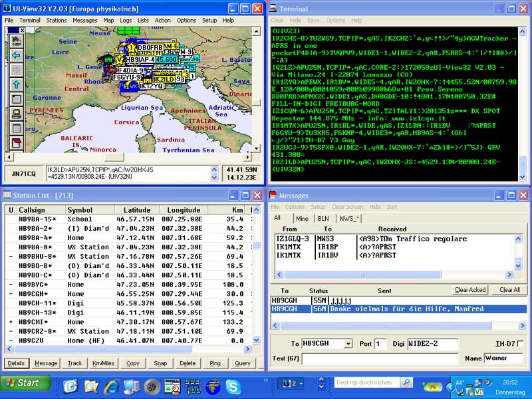The height and width of the screenshot is (399, 532).
Task: Click the round drain-like icon in quick launch
Action: pos(152,386)
